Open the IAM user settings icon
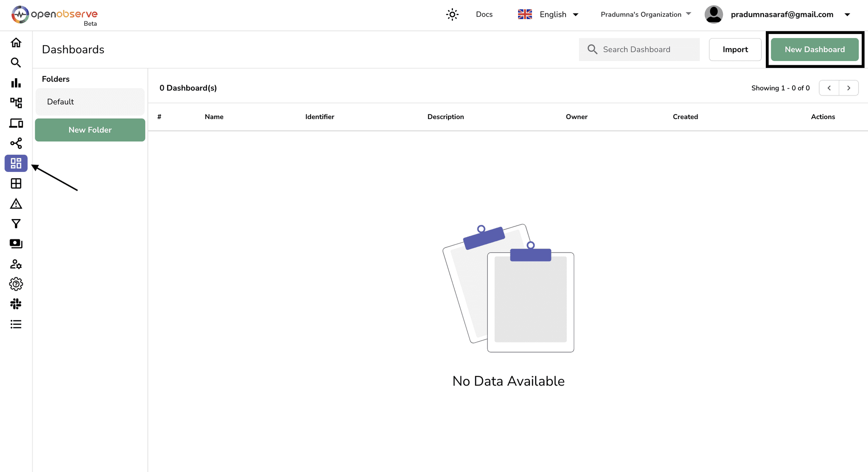Image resolution: width=868 pixels, height=472 pixels. [16, 264]
